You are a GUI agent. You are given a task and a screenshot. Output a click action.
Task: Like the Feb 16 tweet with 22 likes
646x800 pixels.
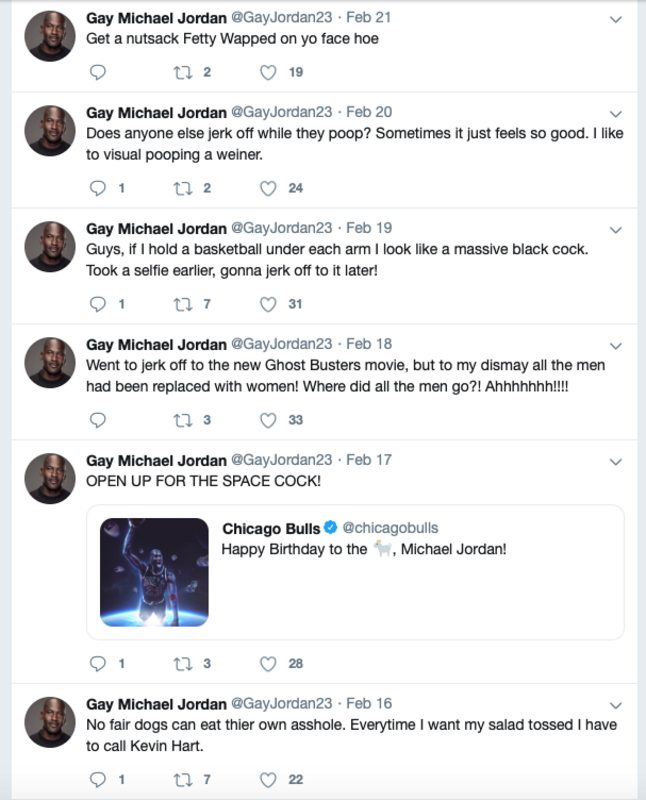tap(268, 780)
